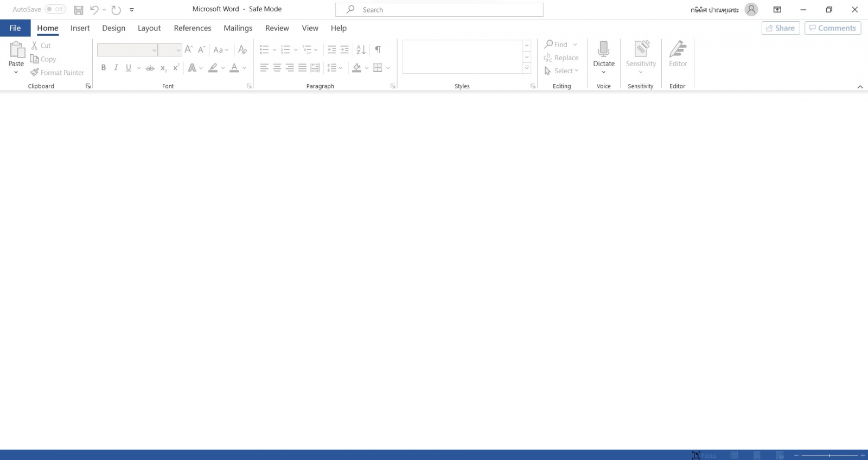This screenshot has width=868, height=460.
Task: Click the distributed alignment icon
Action: click(x=315, y=68)
